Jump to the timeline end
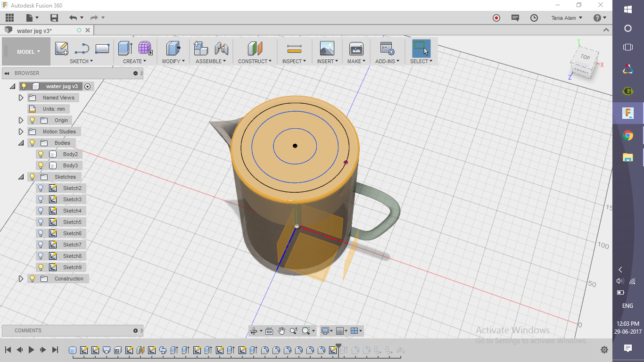Screen dimensions: 644x362 (55, 350)
